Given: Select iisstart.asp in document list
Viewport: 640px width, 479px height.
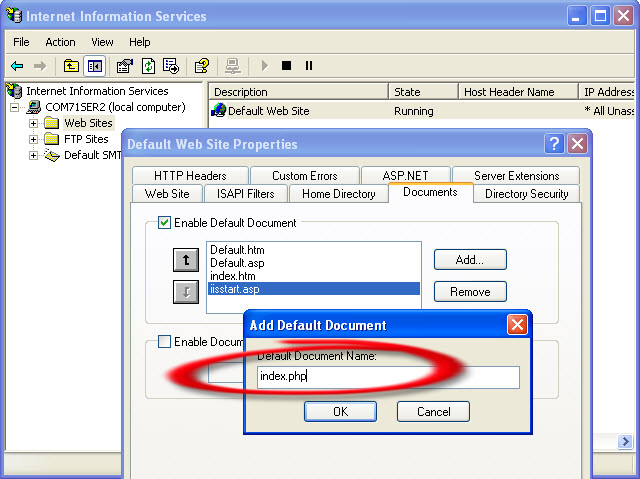Looking at the screenshot, I should 313,289.
